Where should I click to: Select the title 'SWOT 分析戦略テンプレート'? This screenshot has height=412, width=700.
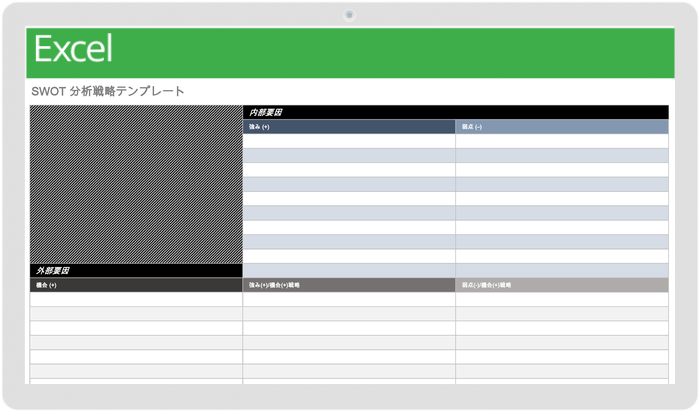tap(108, 92)
